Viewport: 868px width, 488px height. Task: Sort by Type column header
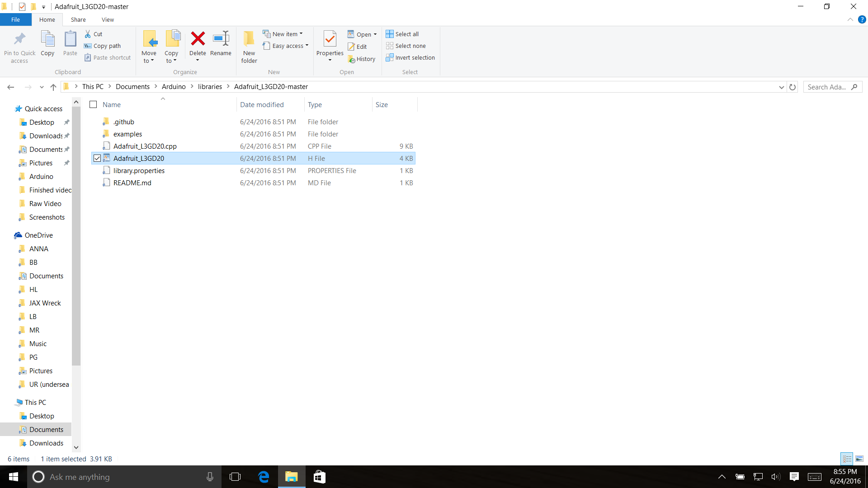[x=338, y=104]
